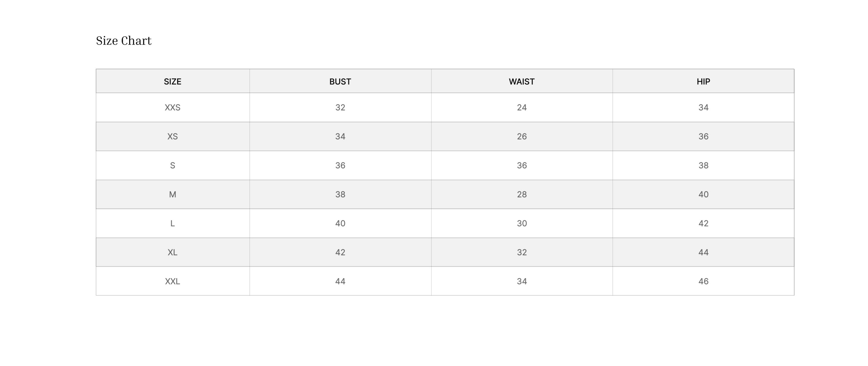The height and width of the screenshot is (366, 868).
Task: Click the XXL size cell
Action: click(173, 281)
